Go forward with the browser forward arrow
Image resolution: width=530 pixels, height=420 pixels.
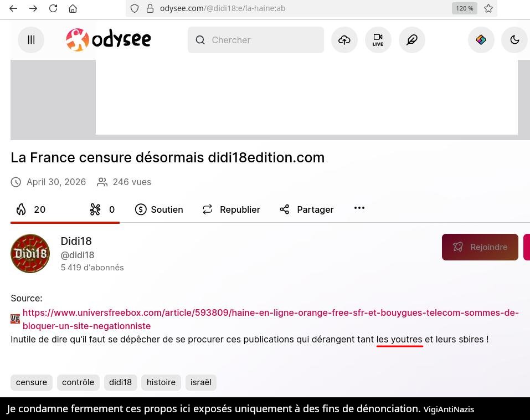coord(33,8)
